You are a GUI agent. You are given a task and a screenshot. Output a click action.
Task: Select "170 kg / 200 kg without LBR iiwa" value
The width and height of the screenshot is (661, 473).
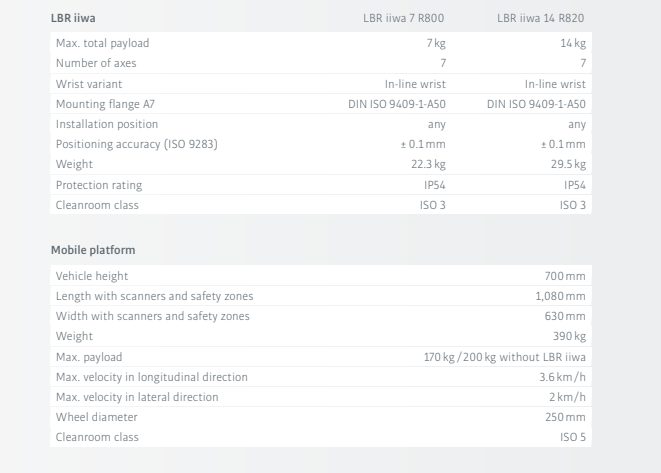coord(505,357)
